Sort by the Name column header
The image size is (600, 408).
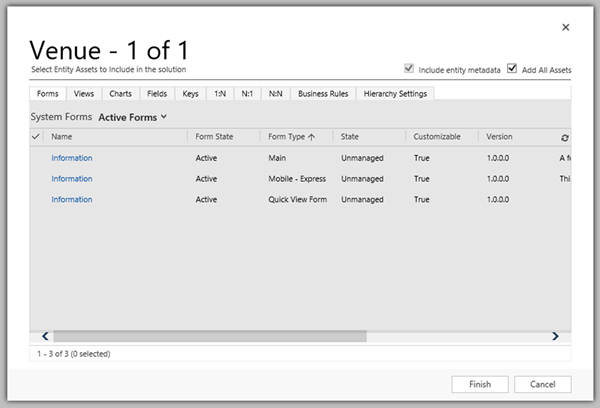[62, 136]
